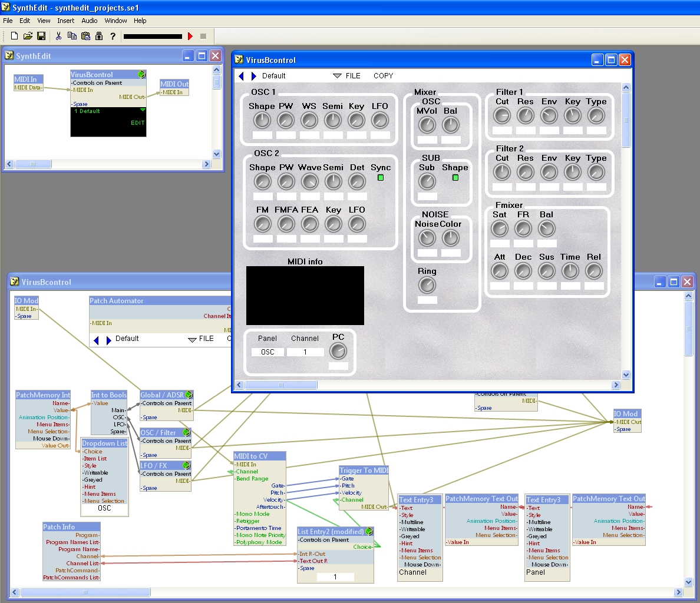The image size is (700, 603).
Task: Click green cube icon on OSC / Filter module
Action: tap(187, 432)
